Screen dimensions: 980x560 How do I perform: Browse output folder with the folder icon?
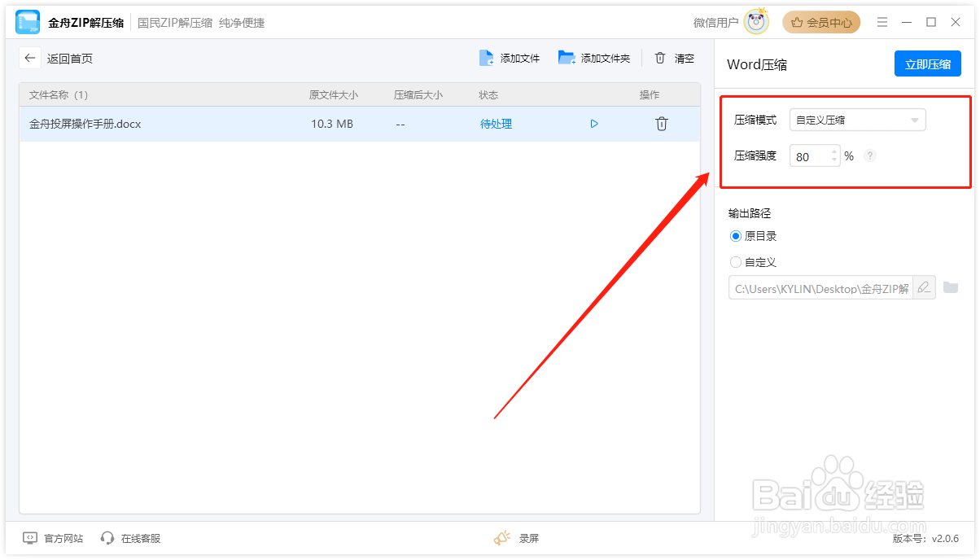click(952, 287)
